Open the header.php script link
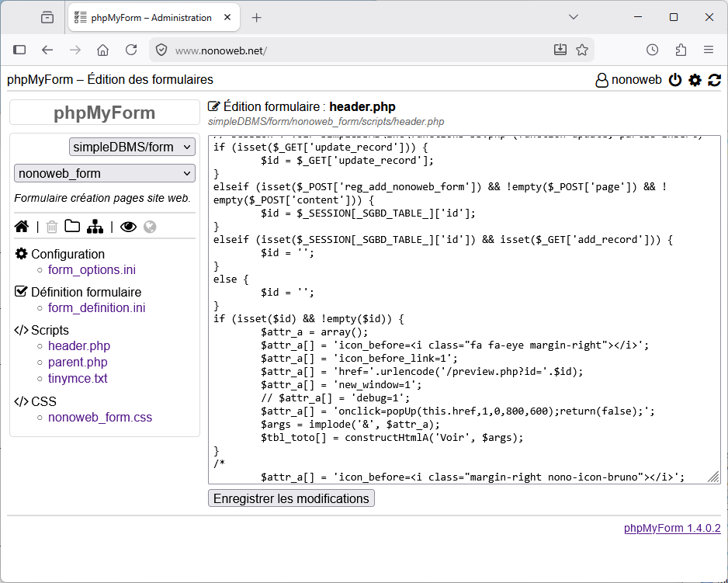728x583 pixels. [x=79, y=345]
